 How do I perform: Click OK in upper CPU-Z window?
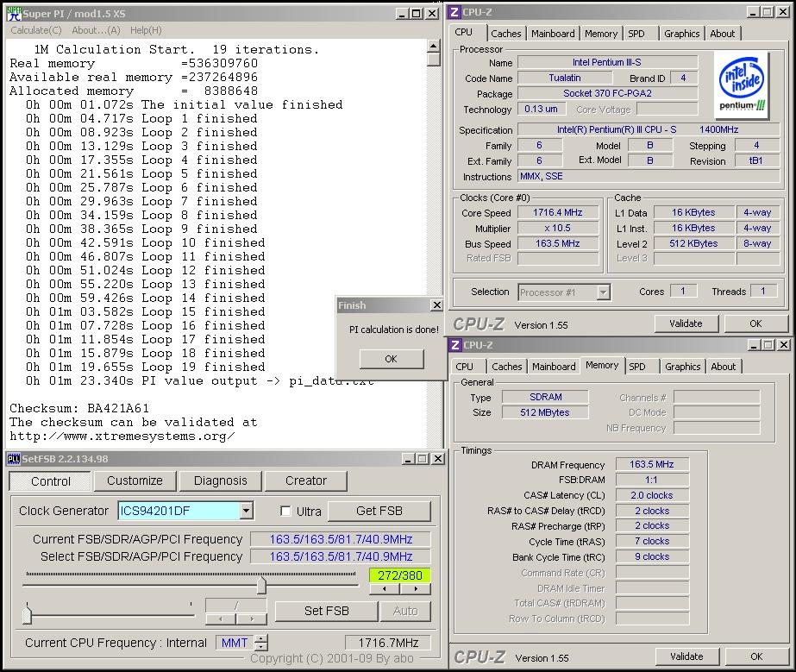tap(755, 323)
